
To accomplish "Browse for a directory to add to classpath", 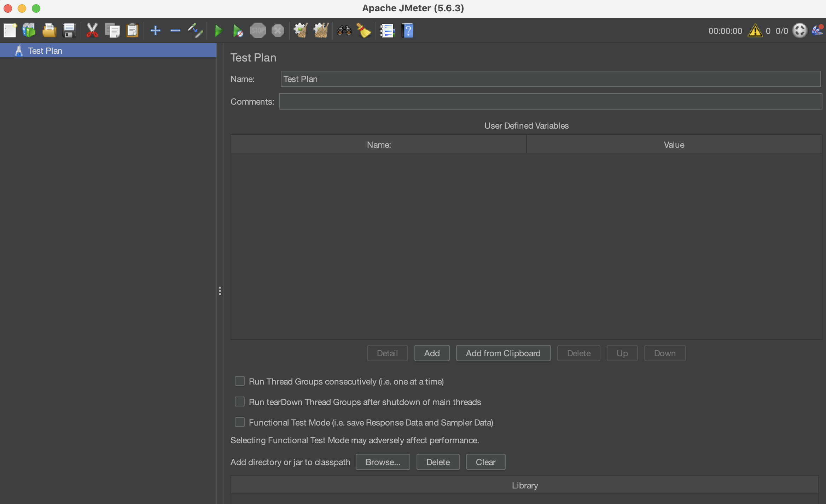I will click(x=383, y=462).
